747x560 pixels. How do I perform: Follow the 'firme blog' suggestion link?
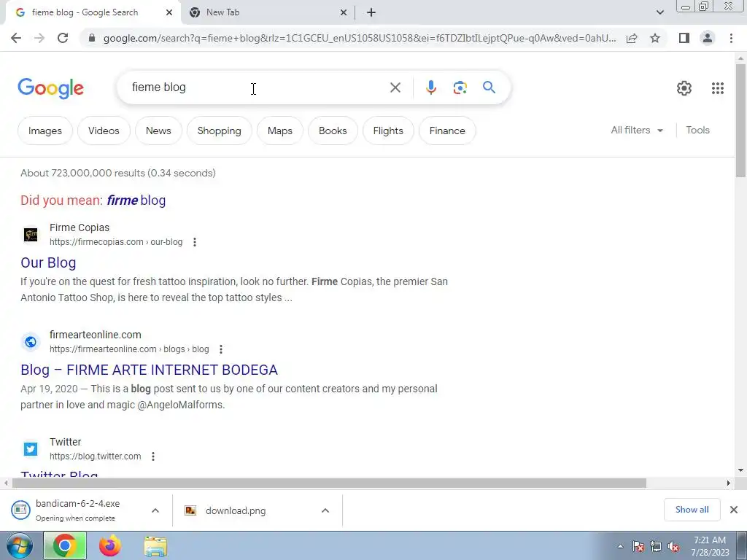136,201
